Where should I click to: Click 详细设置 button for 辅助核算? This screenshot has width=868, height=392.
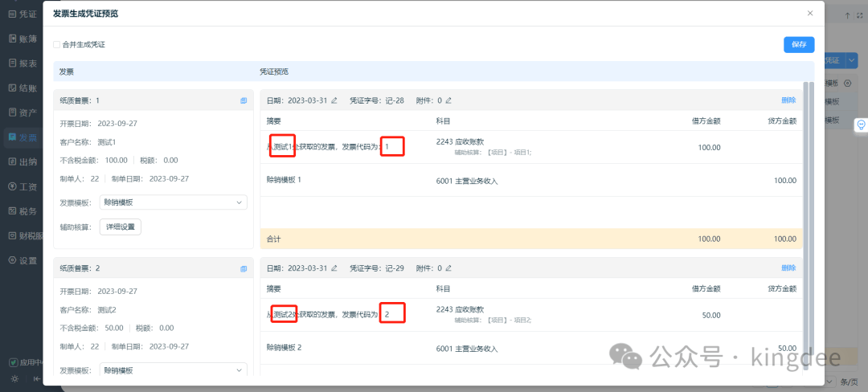click(x=121, y=227)
